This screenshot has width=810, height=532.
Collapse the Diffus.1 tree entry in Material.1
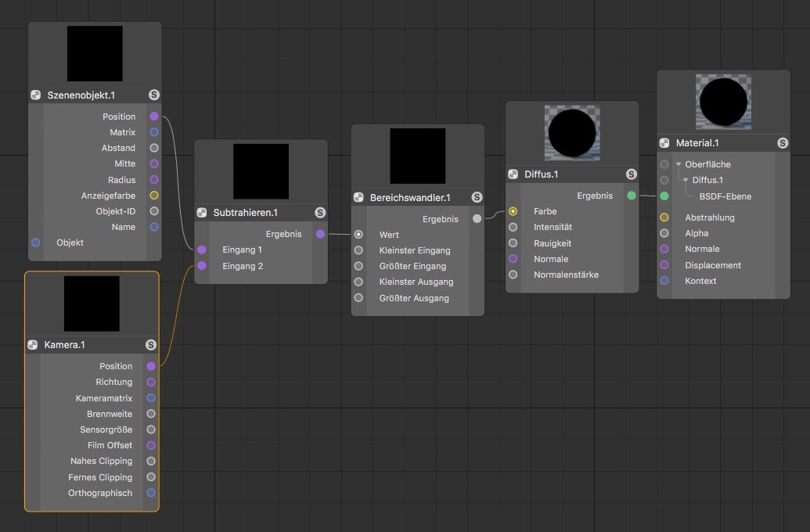pyautogui.click(x=686, y=180)
